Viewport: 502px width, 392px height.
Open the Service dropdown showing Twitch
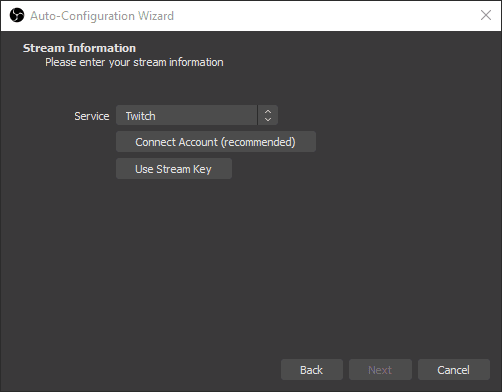coord(197,115)
